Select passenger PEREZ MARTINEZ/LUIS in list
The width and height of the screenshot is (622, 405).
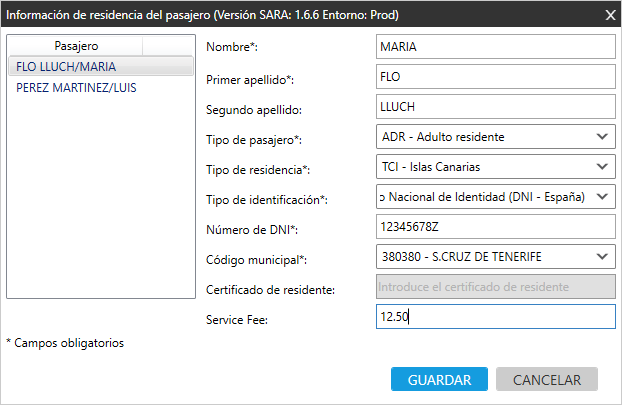76,87
